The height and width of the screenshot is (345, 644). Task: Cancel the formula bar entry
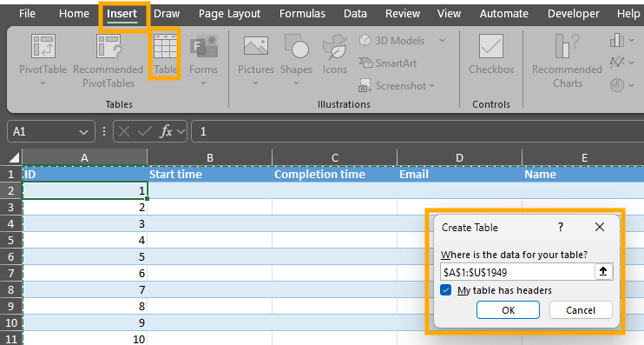tap(123, 131)
